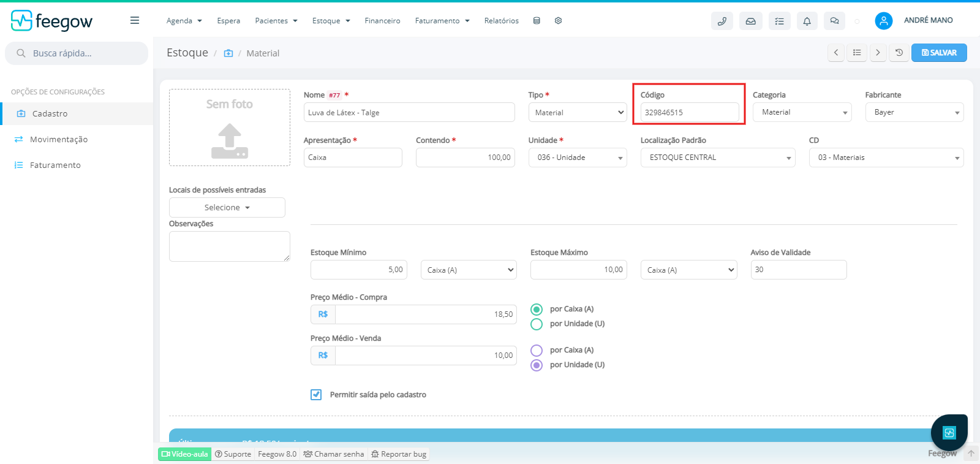This screenshot has height=464, width=980.
Task: Click Chamar senha button
Action: (x=334, y=454)
